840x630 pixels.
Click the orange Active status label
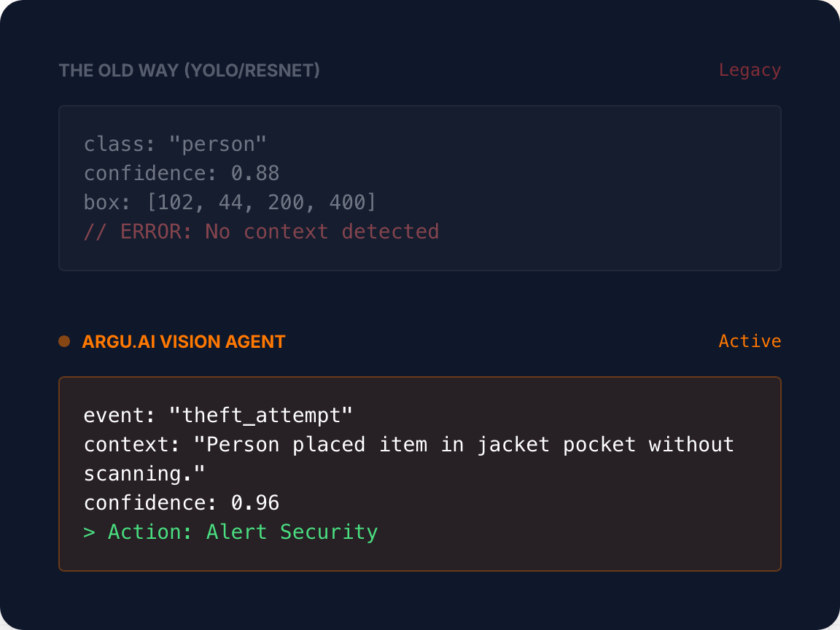point(750,341)
